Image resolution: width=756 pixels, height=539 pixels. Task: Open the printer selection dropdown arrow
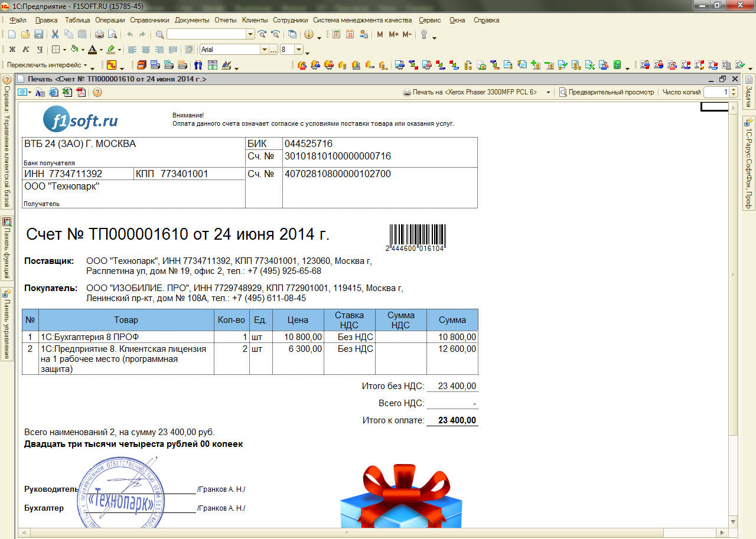pyautogui.click(x=548, y=92)
